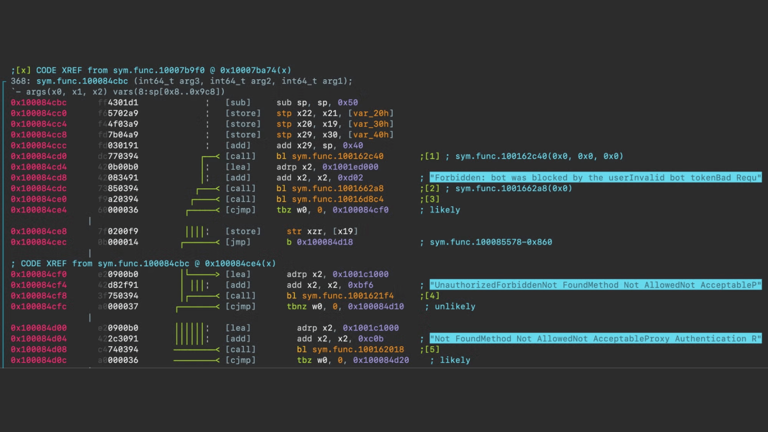Click the [4] reference marker comment
The image size is (768, 432).
[430, 296]
